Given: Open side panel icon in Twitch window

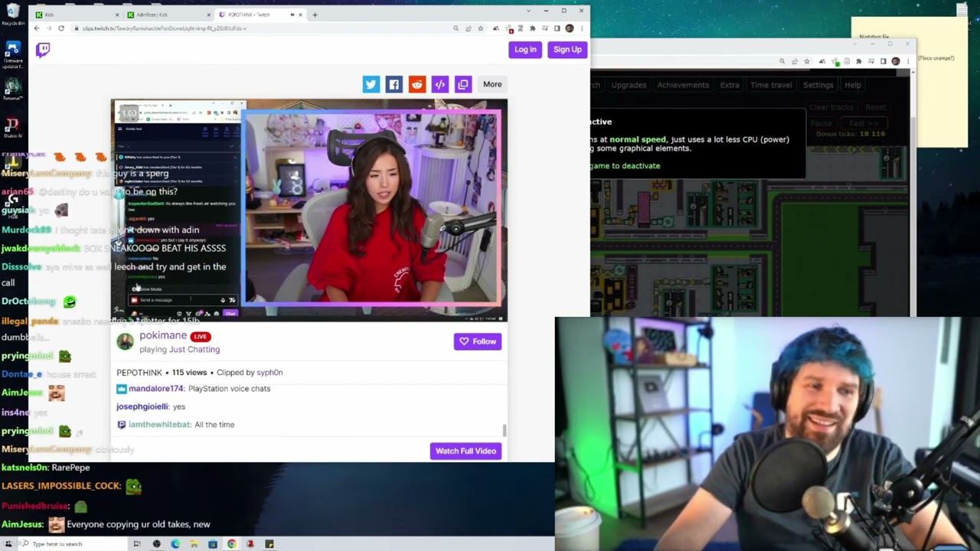Looking at the screenshot, I should pyautogui.click(x=557, y=28).
